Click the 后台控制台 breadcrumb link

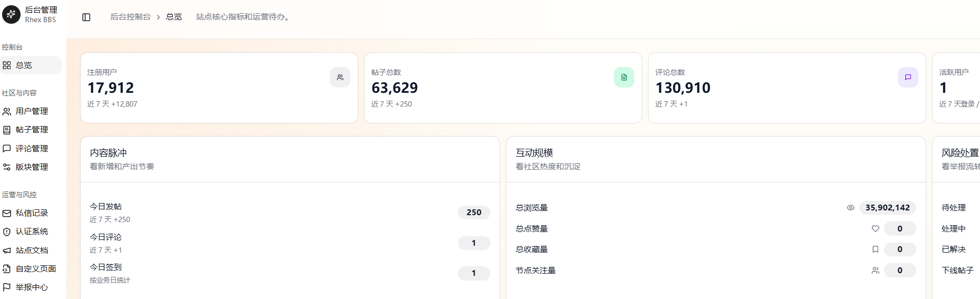pyautogui.click(x=130, y=17)
